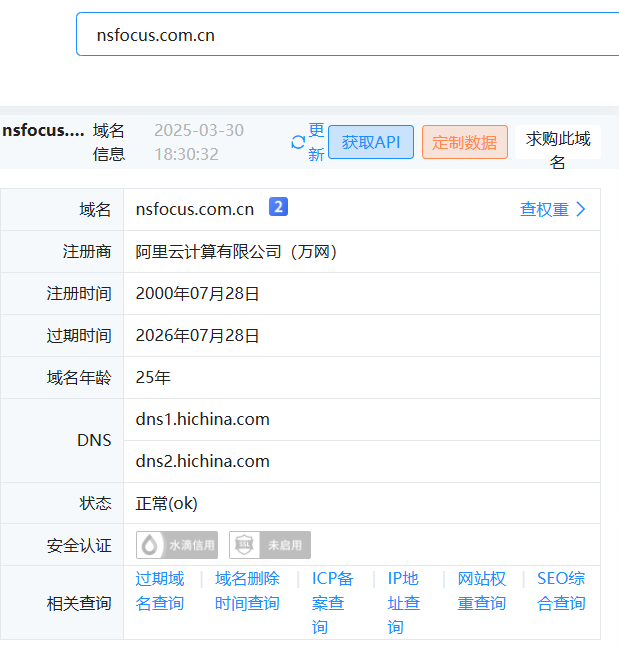Click dns2.hichina.com entry
The height and width of the screenshot is (649, 619).
point(203,461)
